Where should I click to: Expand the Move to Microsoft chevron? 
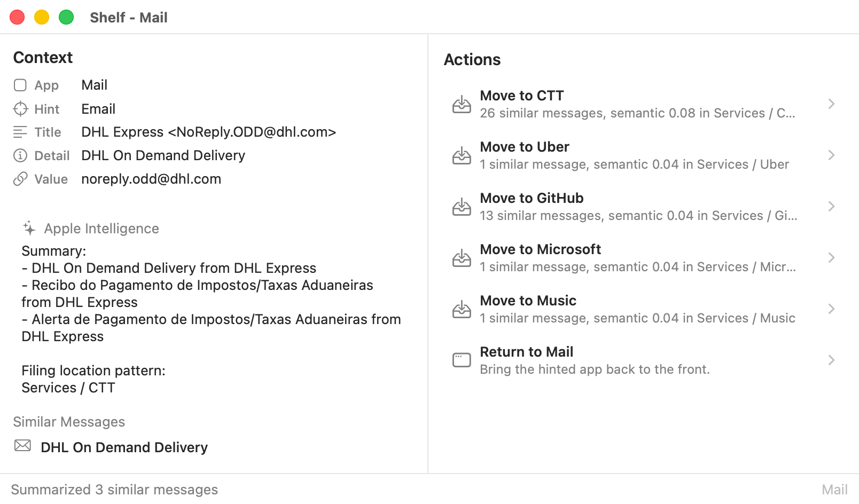(x=831, y=258)
